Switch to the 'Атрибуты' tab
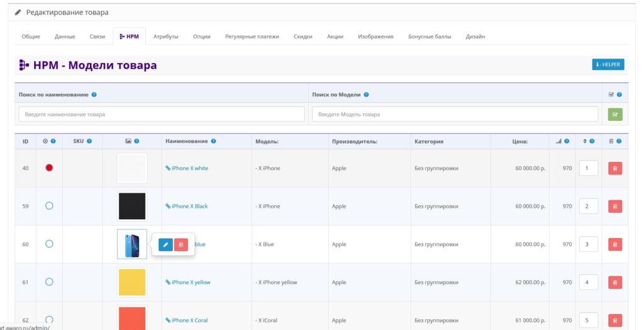Viewport: 644px width, 330px height. [x=166, y=36]
